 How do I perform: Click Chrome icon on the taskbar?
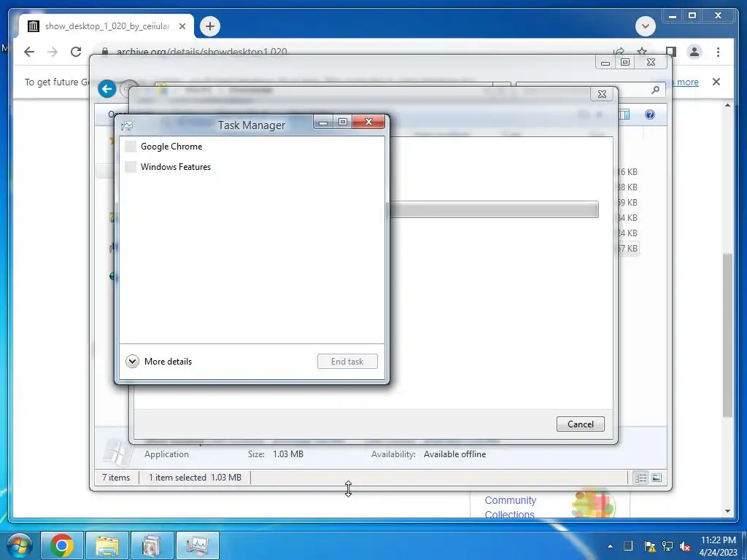62,545
